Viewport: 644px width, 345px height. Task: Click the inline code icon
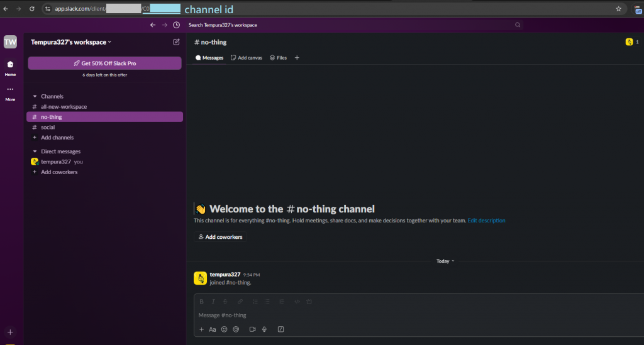[x=297, y=302]
